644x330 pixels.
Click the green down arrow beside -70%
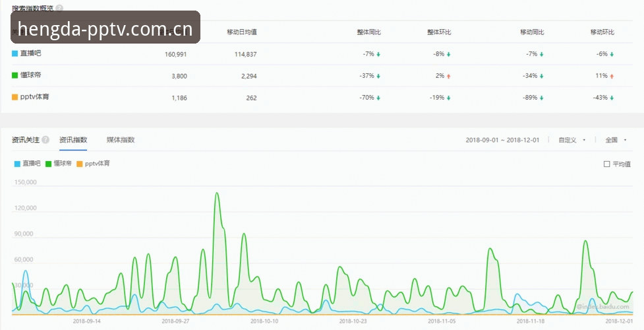coord(378,98)
